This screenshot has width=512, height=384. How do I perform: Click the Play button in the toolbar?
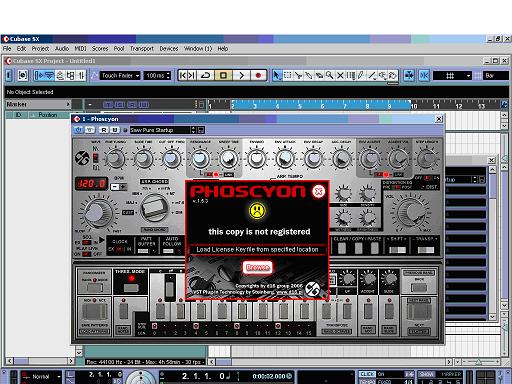(x=241, y=76)
